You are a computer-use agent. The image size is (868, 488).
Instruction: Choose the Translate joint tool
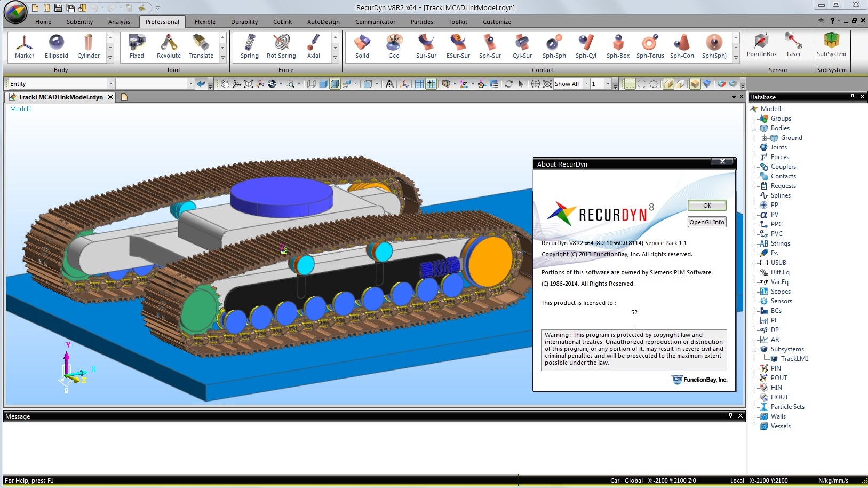(201, 46)
